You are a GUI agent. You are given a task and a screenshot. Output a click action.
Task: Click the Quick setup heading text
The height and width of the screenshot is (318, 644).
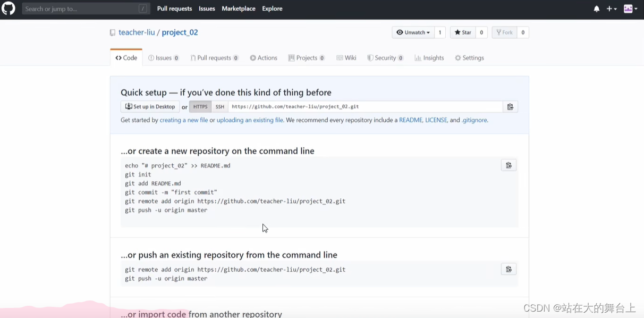pos(226,93)
